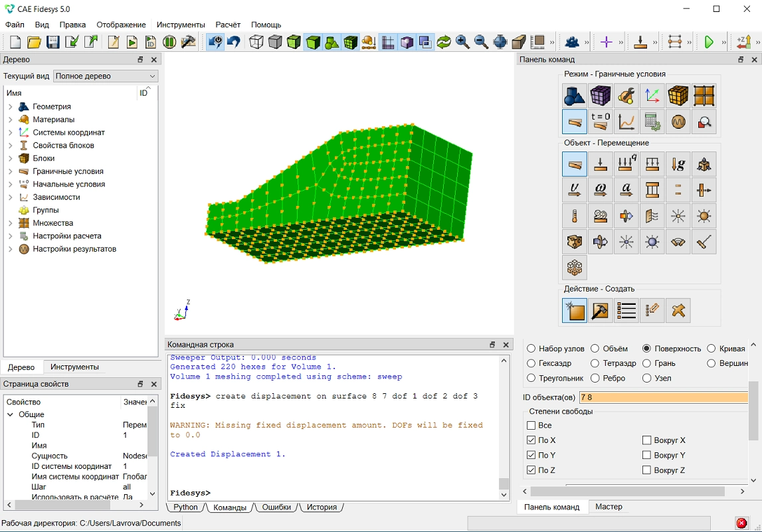Image resolution: width=762 pixels, height=532 pixels.
Task: Switch to the 'Инструменты' tab below the tree
Action: click(74, 367)
